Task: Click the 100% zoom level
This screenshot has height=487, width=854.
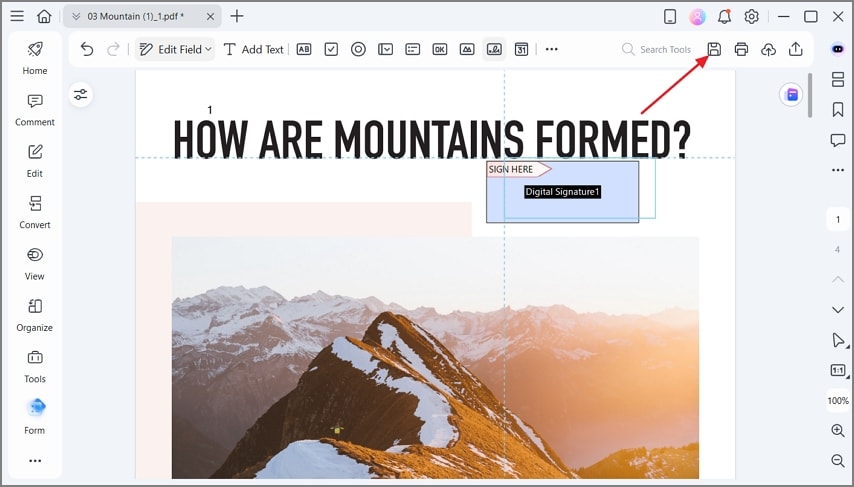Action: click(x=838, y=400)
